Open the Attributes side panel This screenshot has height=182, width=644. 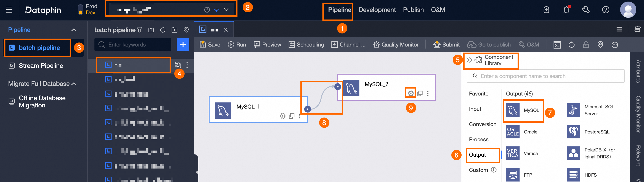[x=638, y=71]
